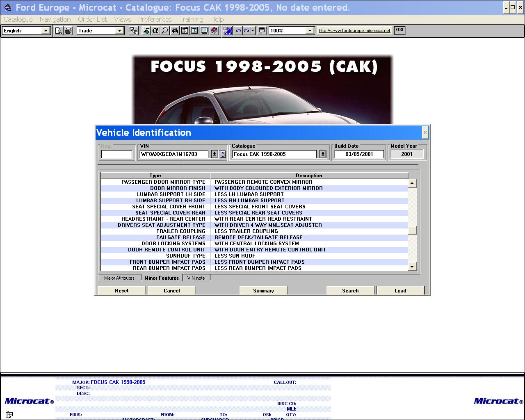Click the magnifying glass search icon
The width and height of the screenshot is (525, 420).
pyautogui.click(x=164, y=31)
